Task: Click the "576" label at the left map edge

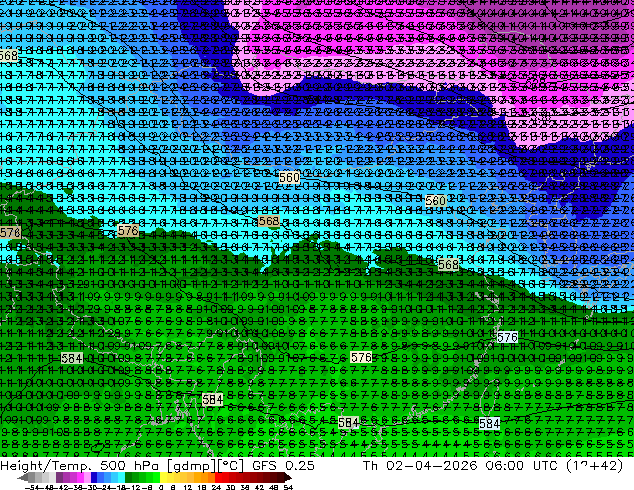Action: click(x=10, y=232)
